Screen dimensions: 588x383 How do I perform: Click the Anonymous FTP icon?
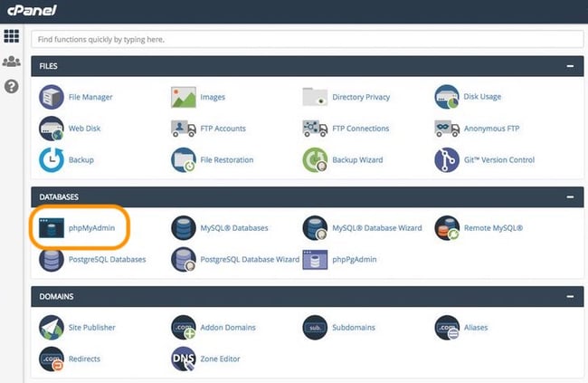(x=447, y=129)
